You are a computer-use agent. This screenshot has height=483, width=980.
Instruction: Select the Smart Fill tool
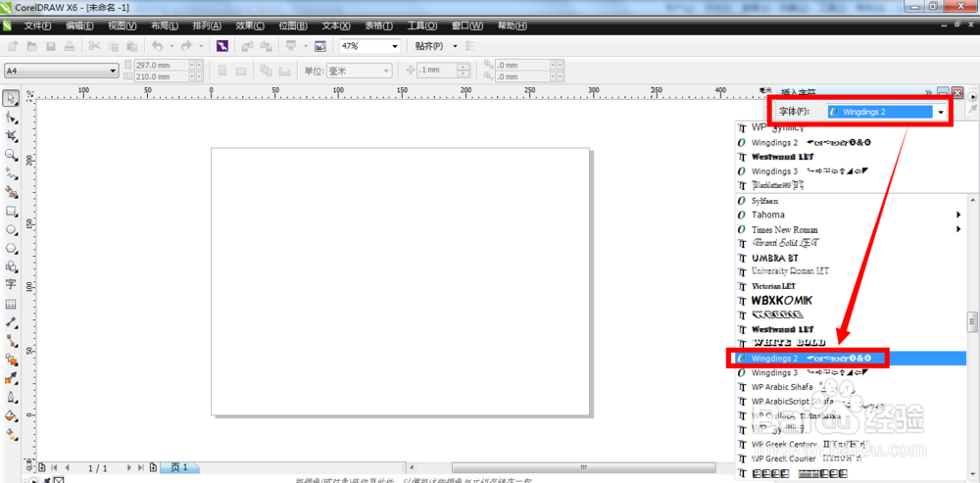click(11, 192)
